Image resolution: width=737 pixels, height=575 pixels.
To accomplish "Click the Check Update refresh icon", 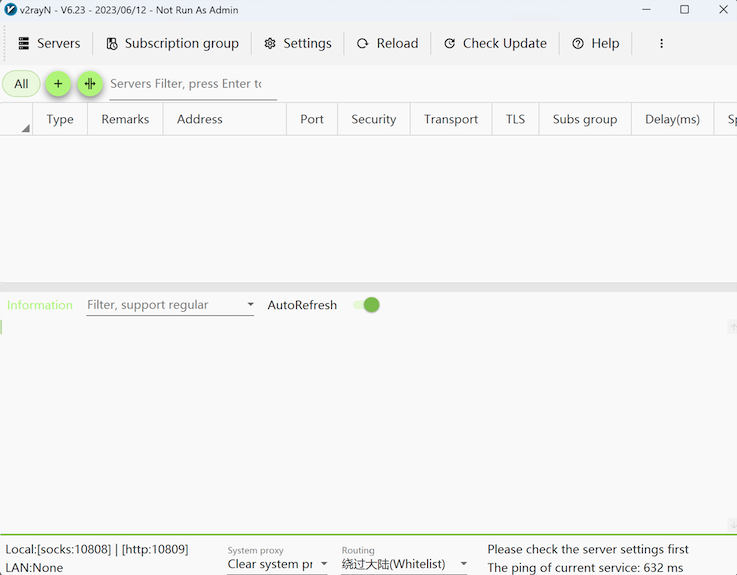I will 449,44.
